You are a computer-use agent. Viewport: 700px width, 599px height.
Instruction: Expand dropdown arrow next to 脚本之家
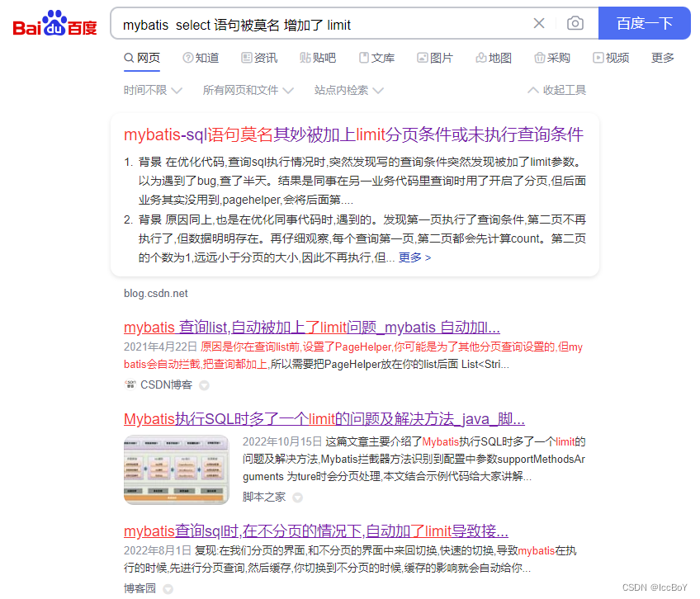[297, 498]
